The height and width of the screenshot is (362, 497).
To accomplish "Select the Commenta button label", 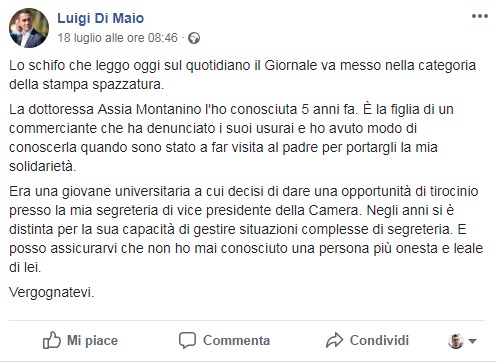I will click(236, 340).
